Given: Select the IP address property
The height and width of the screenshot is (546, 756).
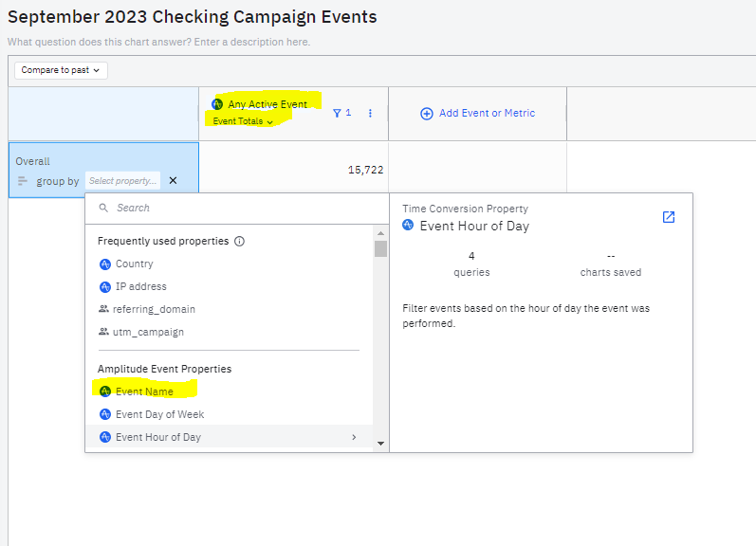Looking at the screenshot, I should click(x=140, y=286).
